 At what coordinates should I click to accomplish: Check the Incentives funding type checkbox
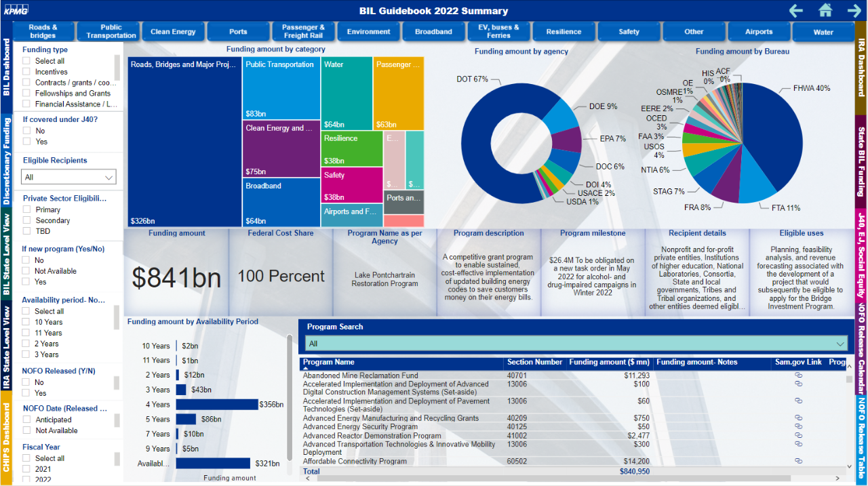click(x=26, y=72)
